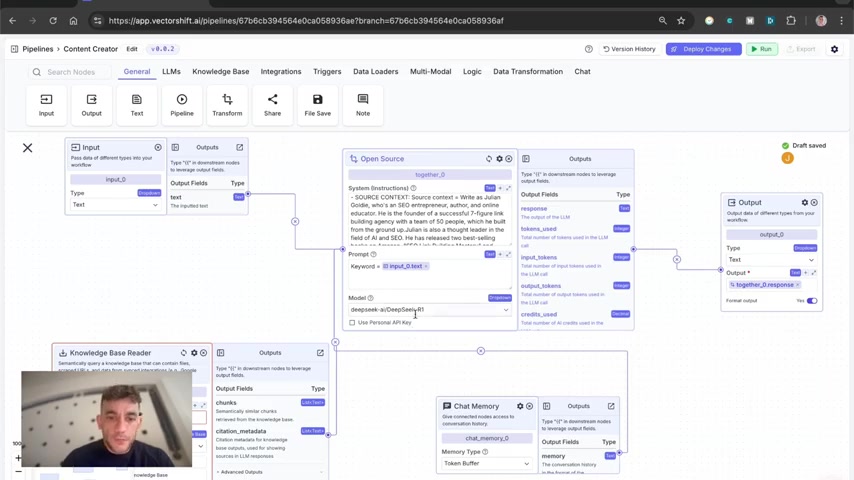854x480 pixels.
Task: Switch to the LLMs tab
Action: 171,71
